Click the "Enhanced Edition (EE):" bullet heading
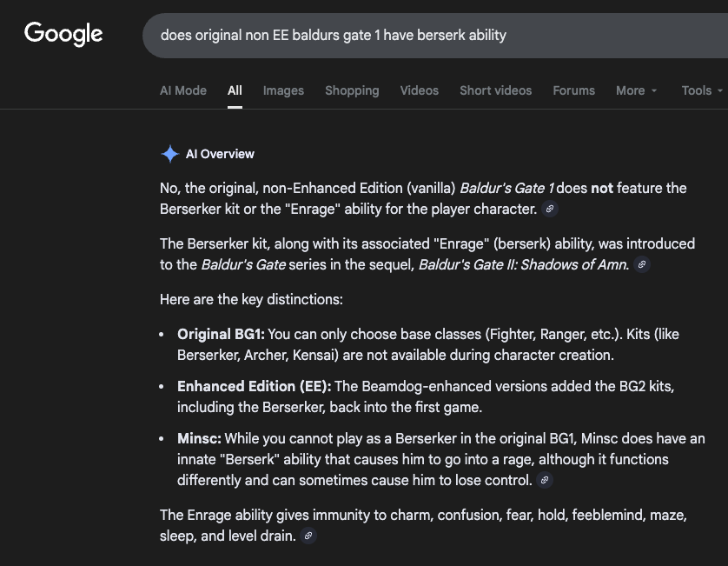This screenshot has width=728, height=566. point(255,386)
